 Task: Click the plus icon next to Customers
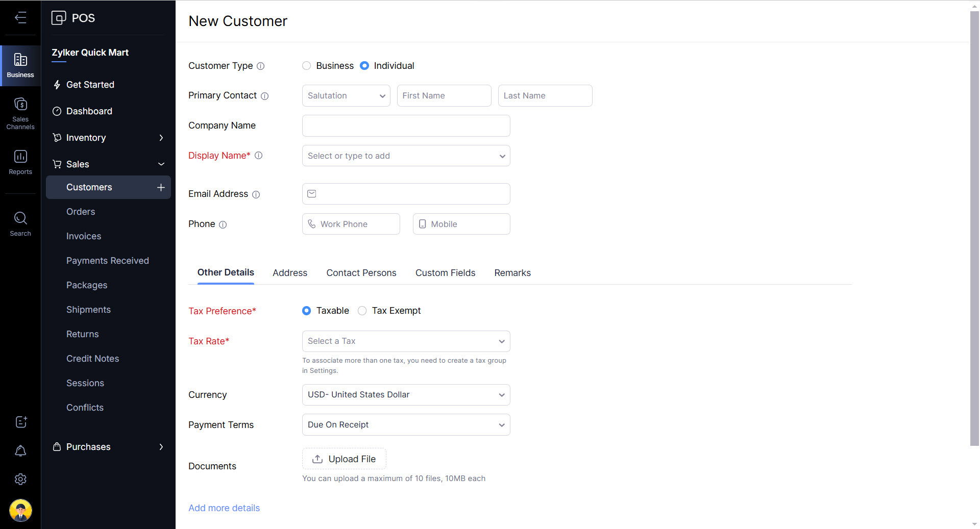tap(161, 187)
